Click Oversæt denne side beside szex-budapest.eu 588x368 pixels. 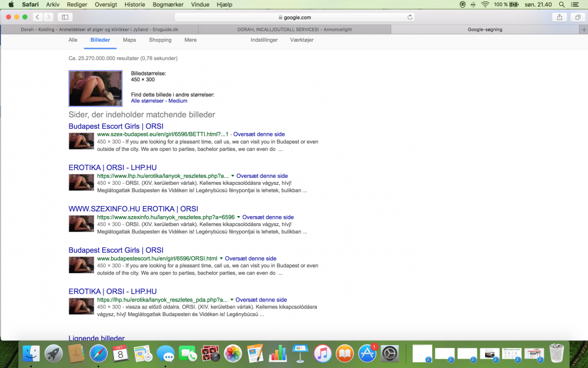click(259, 134)
